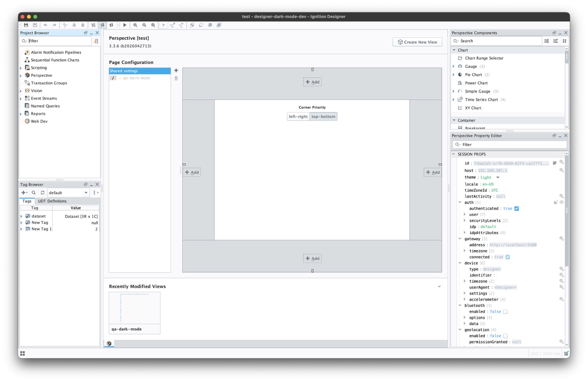This screenshot has height=382, width=588.
Task: Click expand-all icon in Perspective Components
Action: [x=546, y=41]
